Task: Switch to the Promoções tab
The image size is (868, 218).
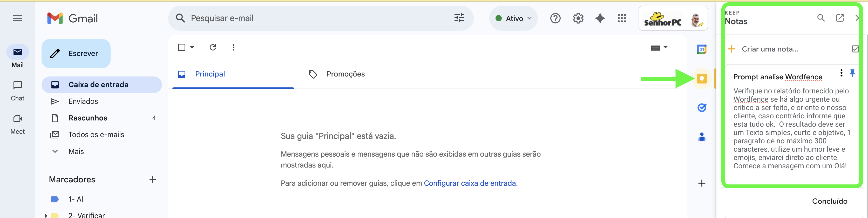Action: 345,74
